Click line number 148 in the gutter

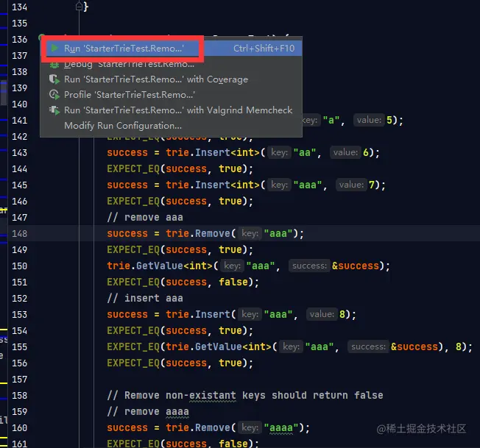pos(20,234)
